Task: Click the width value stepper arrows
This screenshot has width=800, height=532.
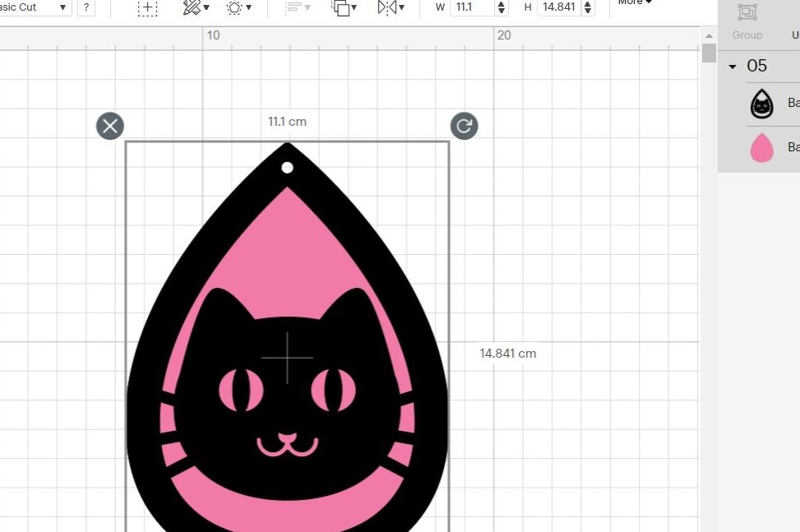Action: pos(502,7)
